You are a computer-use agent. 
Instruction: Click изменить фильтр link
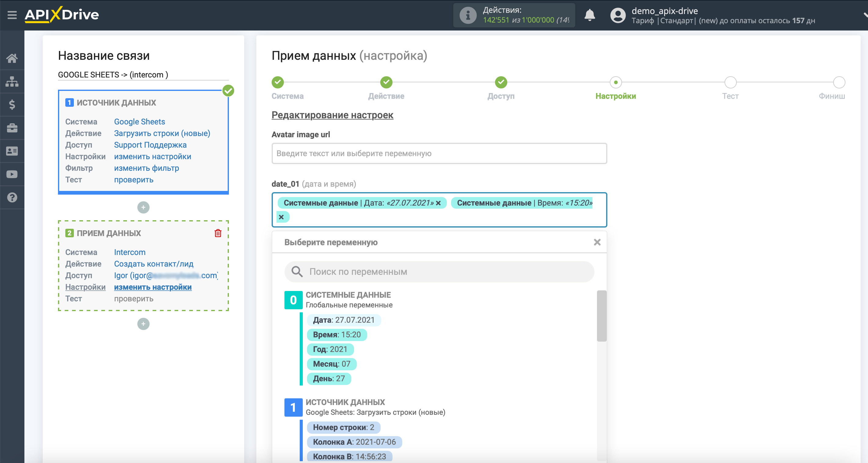(146, 168)
